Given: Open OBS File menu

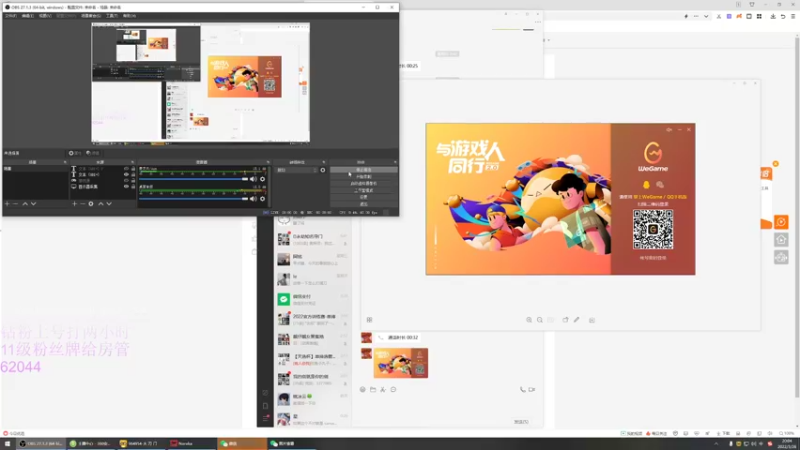Looking at the screenshot, I should tap(11, 16).
